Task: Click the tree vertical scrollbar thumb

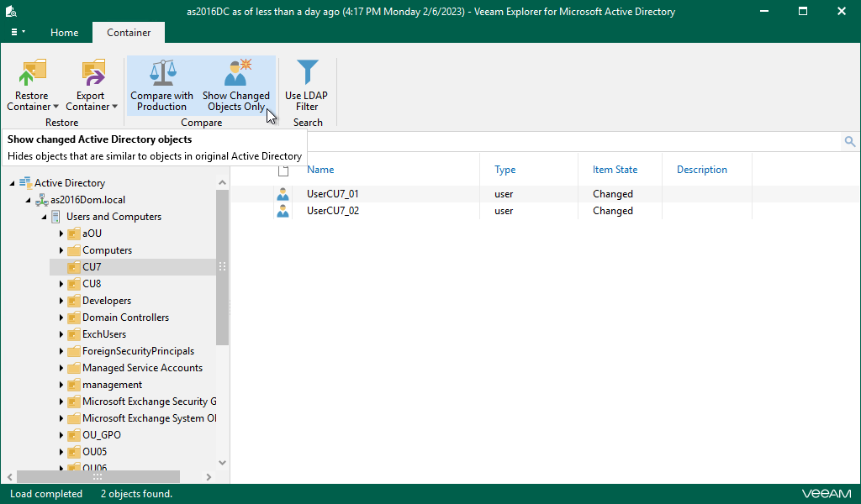Action: (222, 268)
